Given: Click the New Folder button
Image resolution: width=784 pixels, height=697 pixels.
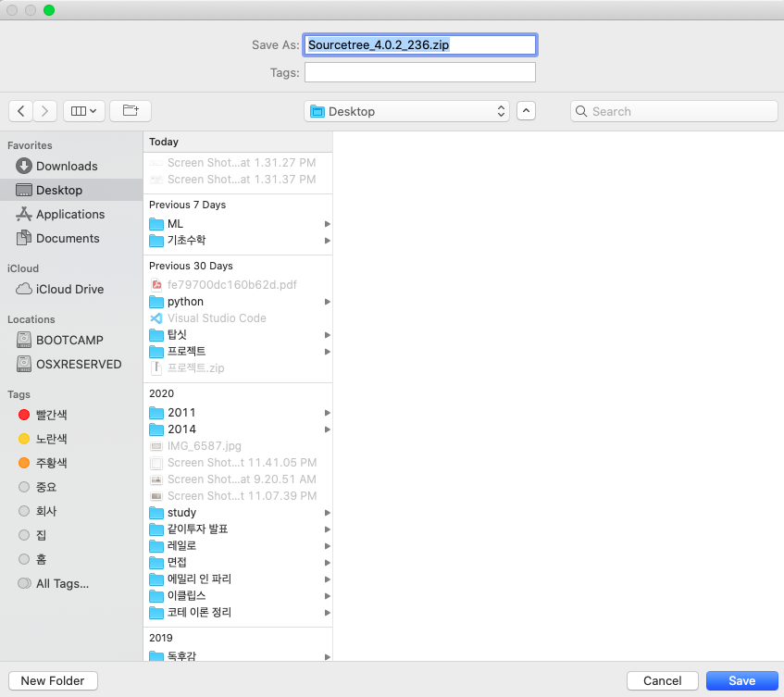Looking at the screenshot, I should point(53,680).
